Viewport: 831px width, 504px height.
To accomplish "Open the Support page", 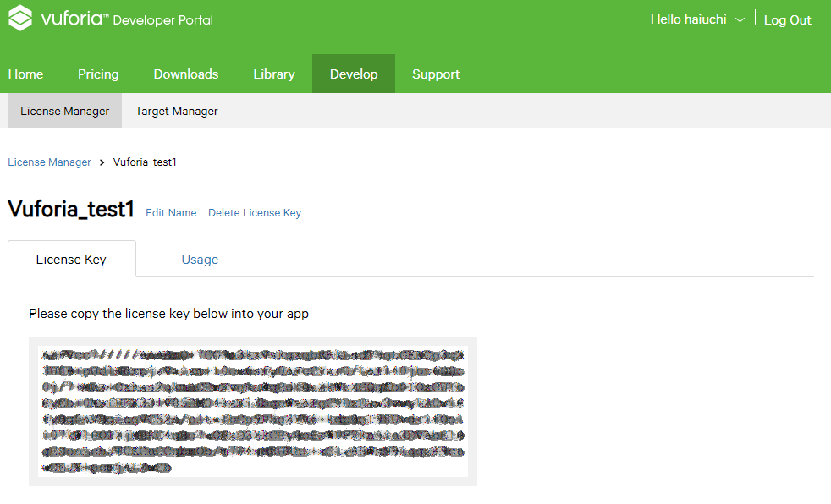I will (436, 74).
